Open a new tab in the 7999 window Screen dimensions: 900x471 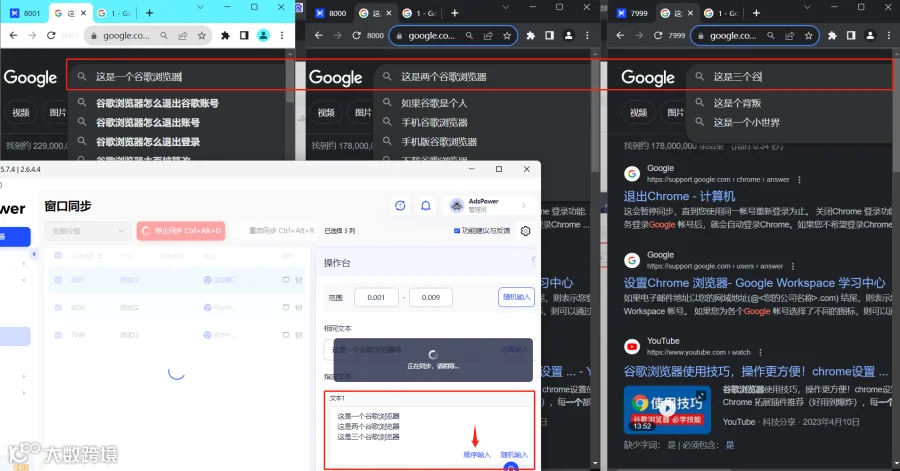pos(756,13)
